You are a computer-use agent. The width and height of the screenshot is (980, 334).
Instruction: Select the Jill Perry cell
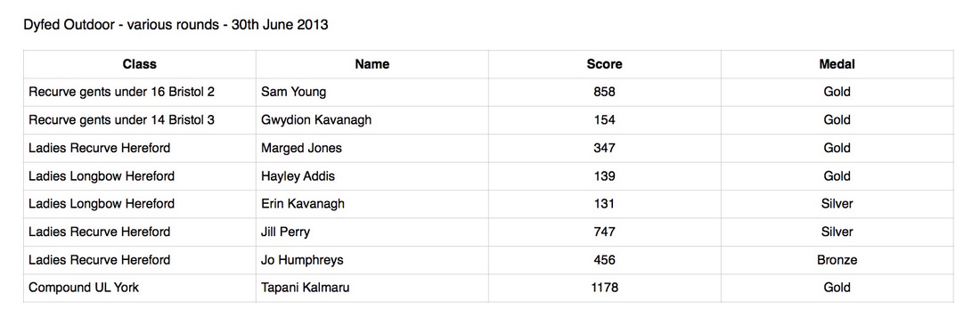(372, 232)
